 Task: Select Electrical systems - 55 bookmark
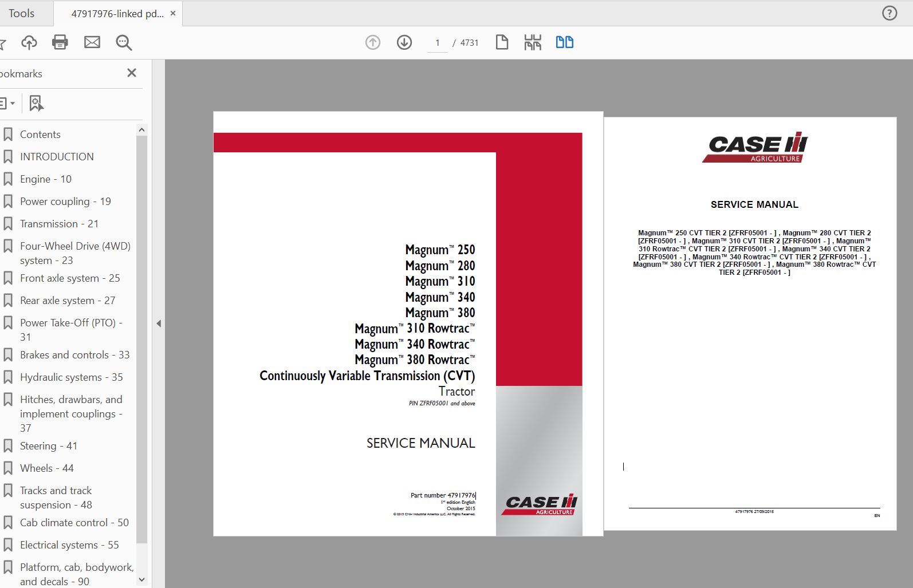69,545
